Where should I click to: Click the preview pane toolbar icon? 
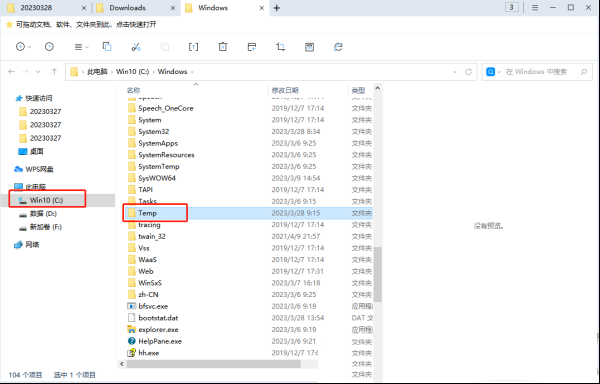coord(309,47)
